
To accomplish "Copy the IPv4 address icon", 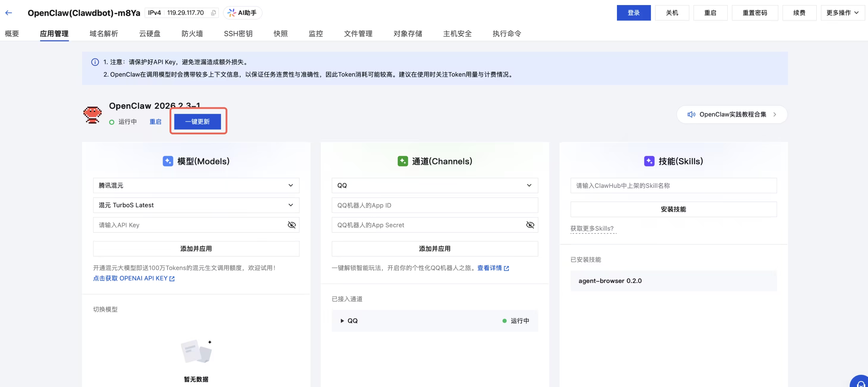I will (213, 13).
